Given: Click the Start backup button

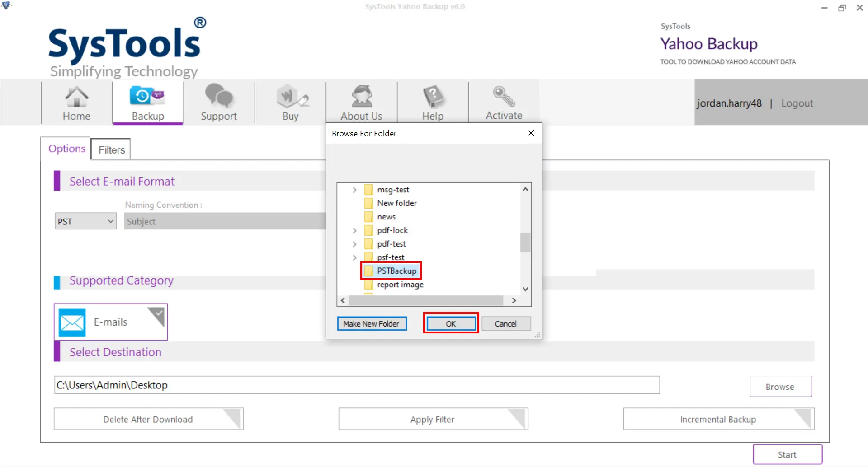Looking at the screenshot, I should pos(787,454).
